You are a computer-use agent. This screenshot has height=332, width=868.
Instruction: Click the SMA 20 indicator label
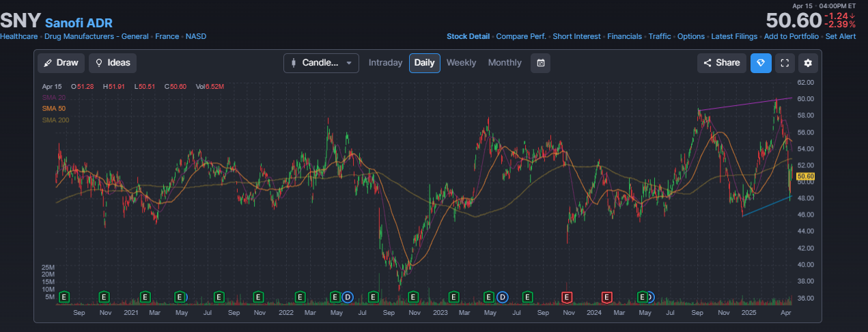[x=53, y=98]
